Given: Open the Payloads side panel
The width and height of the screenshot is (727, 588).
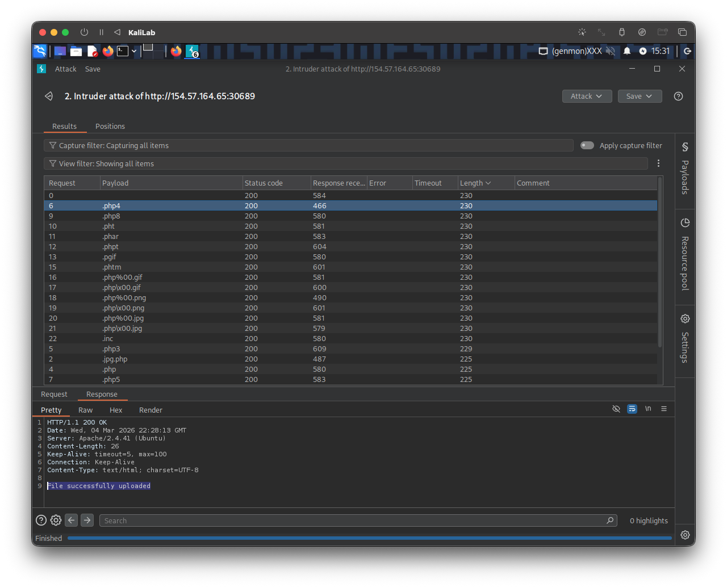Looking at the screenshot, I should click(x=685, y=169).
